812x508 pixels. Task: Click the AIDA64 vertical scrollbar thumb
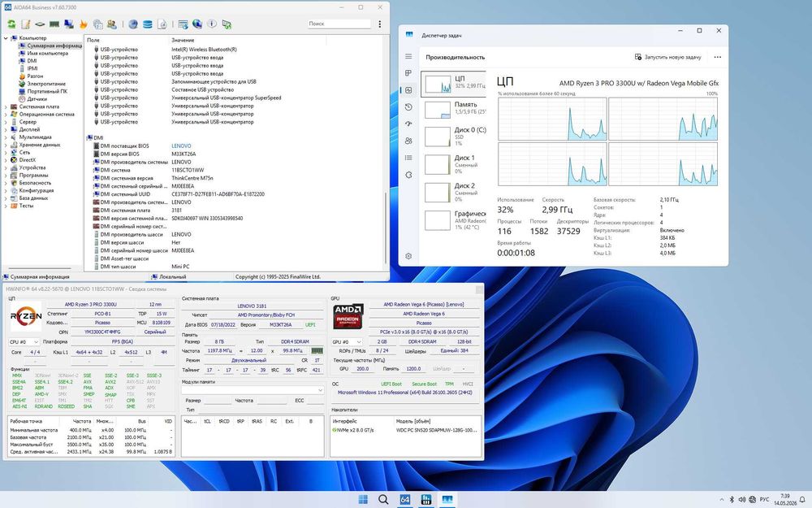tap(385, 228)
